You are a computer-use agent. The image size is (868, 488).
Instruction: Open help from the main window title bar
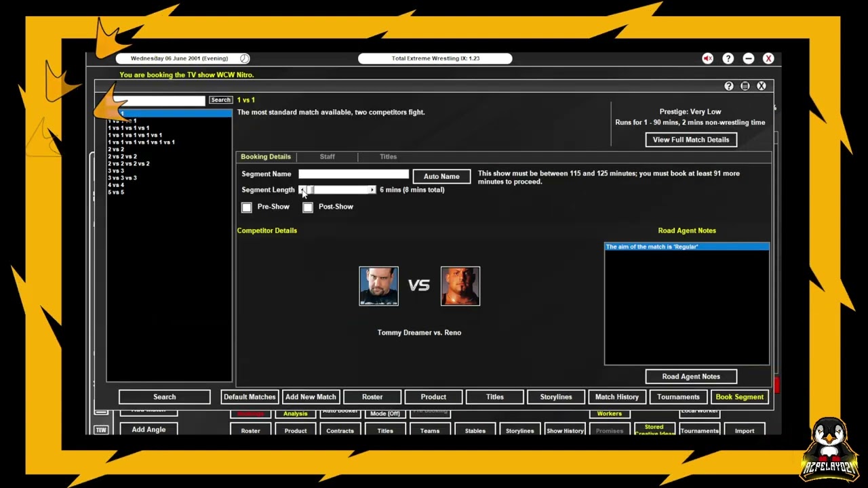tap(728, 58)
